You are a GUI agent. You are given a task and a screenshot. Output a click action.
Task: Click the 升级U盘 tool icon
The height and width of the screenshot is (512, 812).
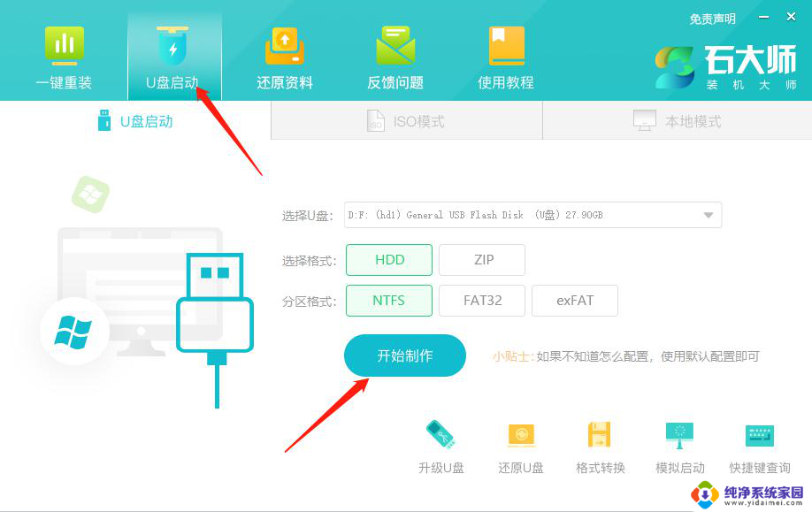440,447
